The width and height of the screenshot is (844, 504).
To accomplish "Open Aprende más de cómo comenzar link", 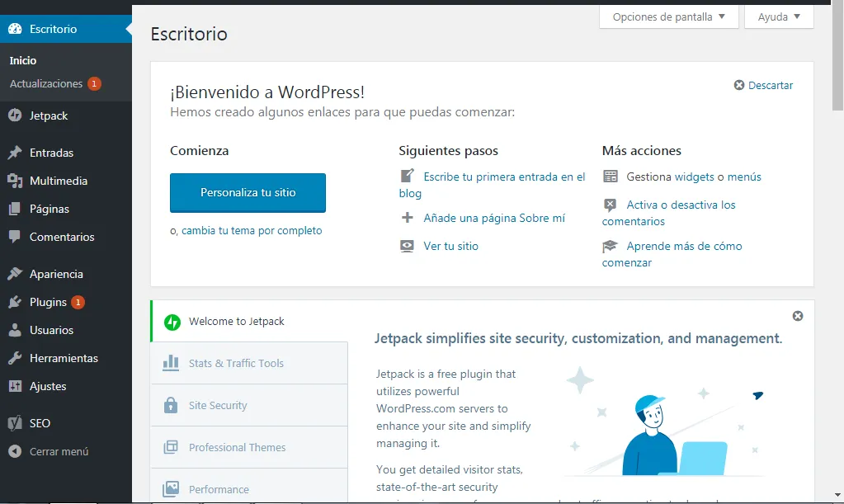I will (x=672, y=254).
